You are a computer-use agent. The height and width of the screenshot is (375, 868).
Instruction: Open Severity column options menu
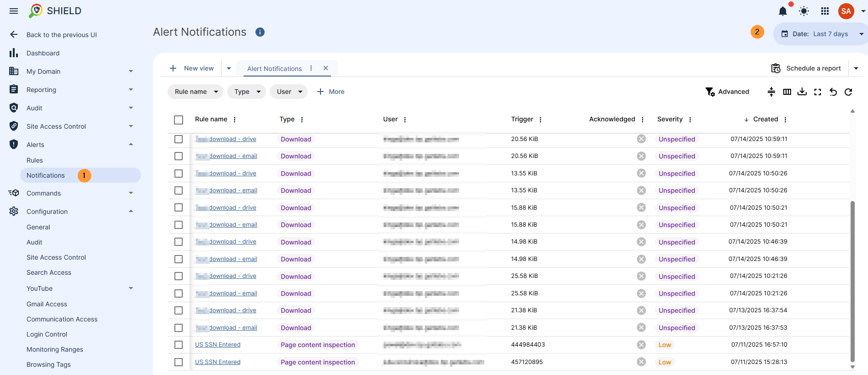tap(690, 120)
